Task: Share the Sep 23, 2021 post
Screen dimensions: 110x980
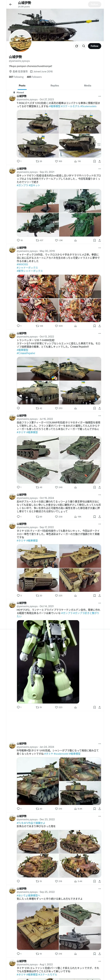Action: click(x=99, y=240)
